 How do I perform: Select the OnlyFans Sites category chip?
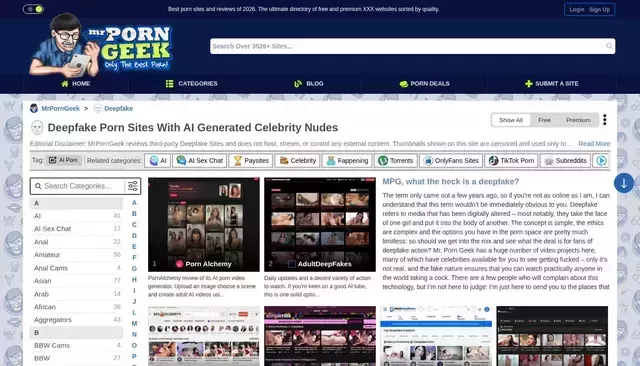pyautogui.click(x=451, y=161)
